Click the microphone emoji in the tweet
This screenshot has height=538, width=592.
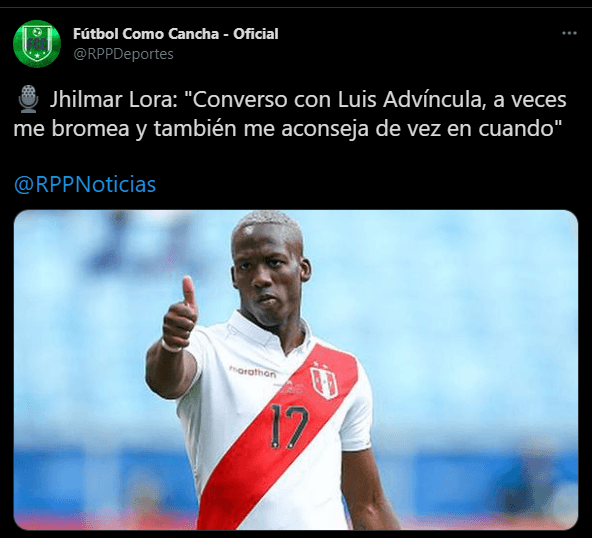pyautogui.click(x=28, y=99)
